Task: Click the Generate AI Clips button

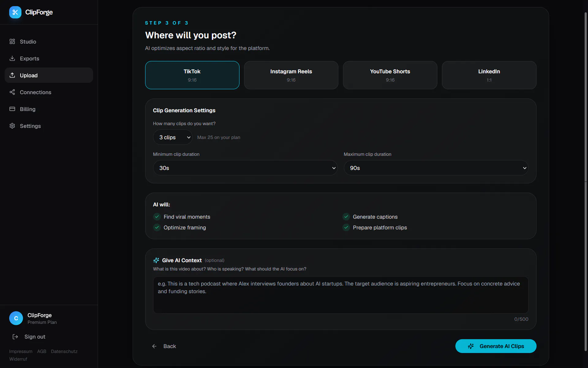Action: click(x=496, y=346)
